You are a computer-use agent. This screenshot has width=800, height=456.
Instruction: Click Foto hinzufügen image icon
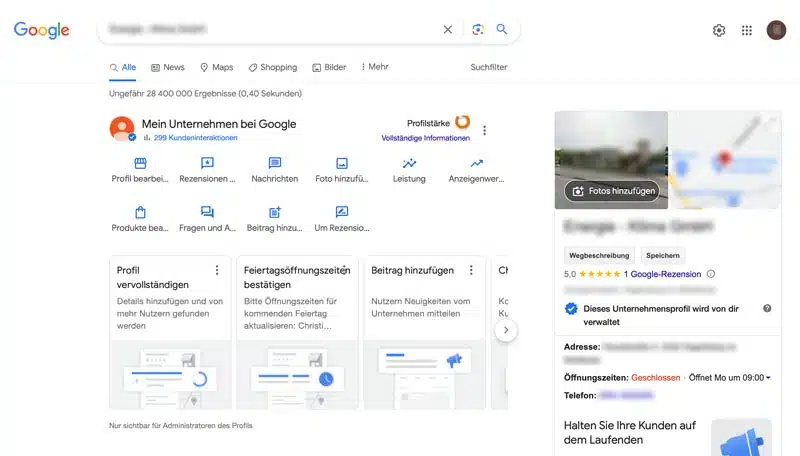pyautogui.click(x=342, y=163)
